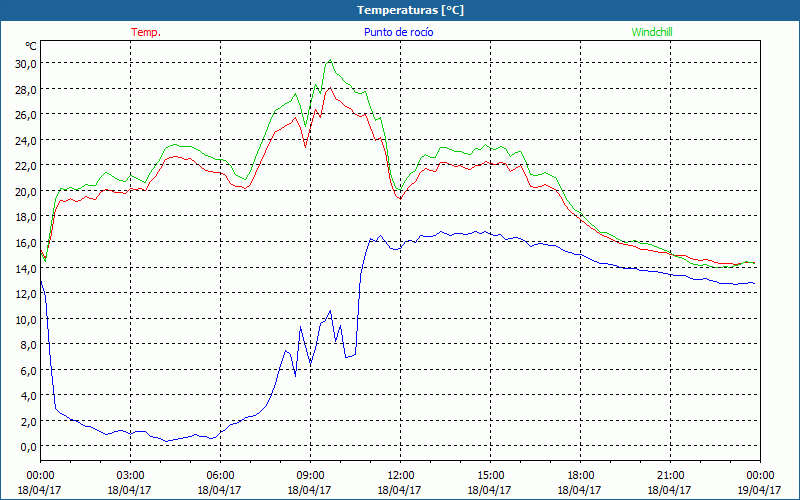Click the 16,0 y-axis label
Image resolution: width=800 pixels, height=500 pixels.
coord(26,242)
